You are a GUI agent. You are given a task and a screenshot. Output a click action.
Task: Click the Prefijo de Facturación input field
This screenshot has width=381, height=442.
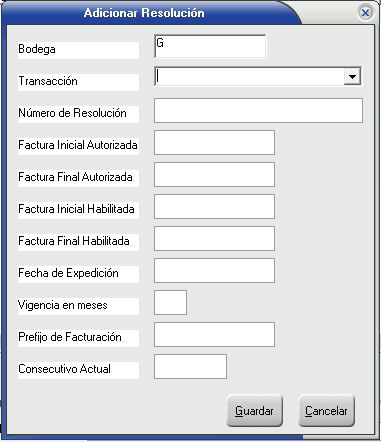[214, 334]
